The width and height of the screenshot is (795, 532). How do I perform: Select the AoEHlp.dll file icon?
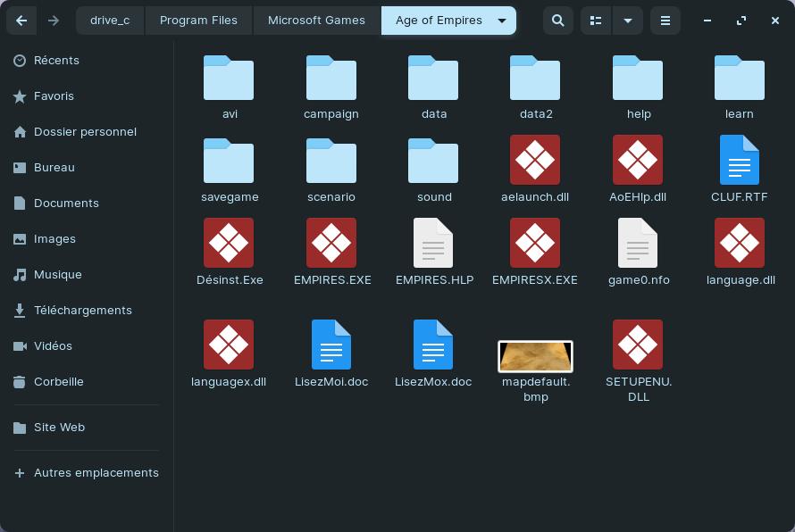(637, 160)
